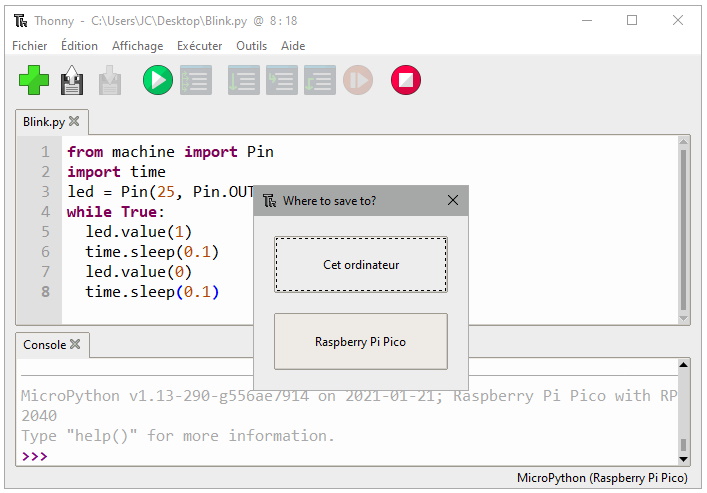Click the editor scroll up arrow
The width and height of the screenshot is (707, 493).
[x=684, y=142]
